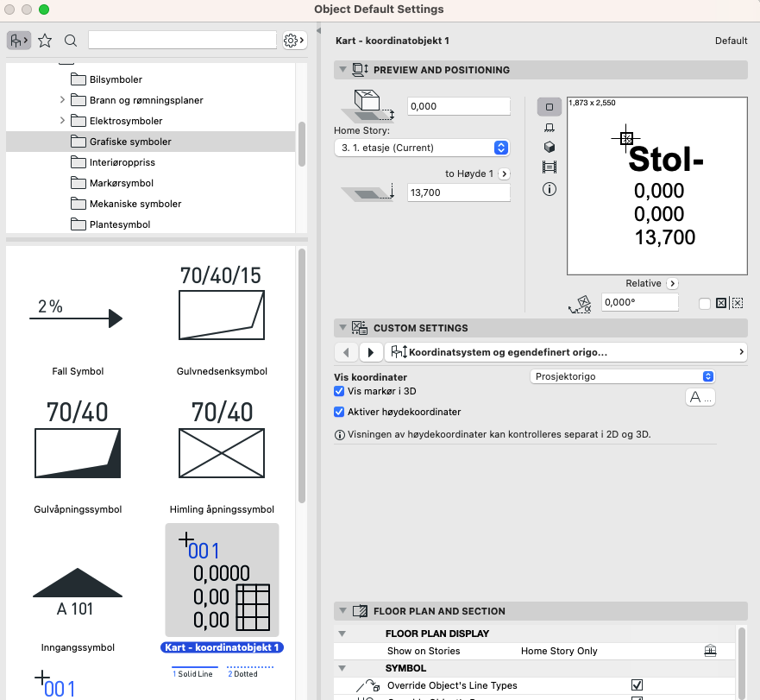Collapse the Preview and Positioning panel

click(x=343, y=70)
